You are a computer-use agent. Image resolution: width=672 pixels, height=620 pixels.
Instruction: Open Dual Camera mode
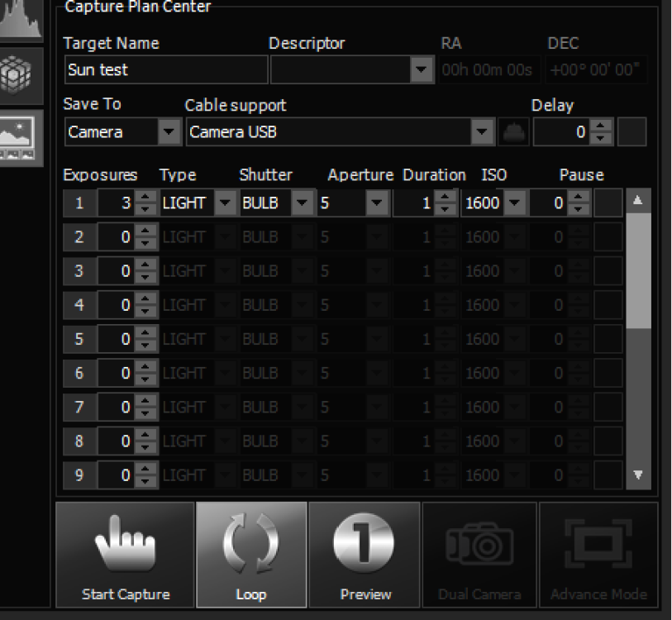coord(479,554)
